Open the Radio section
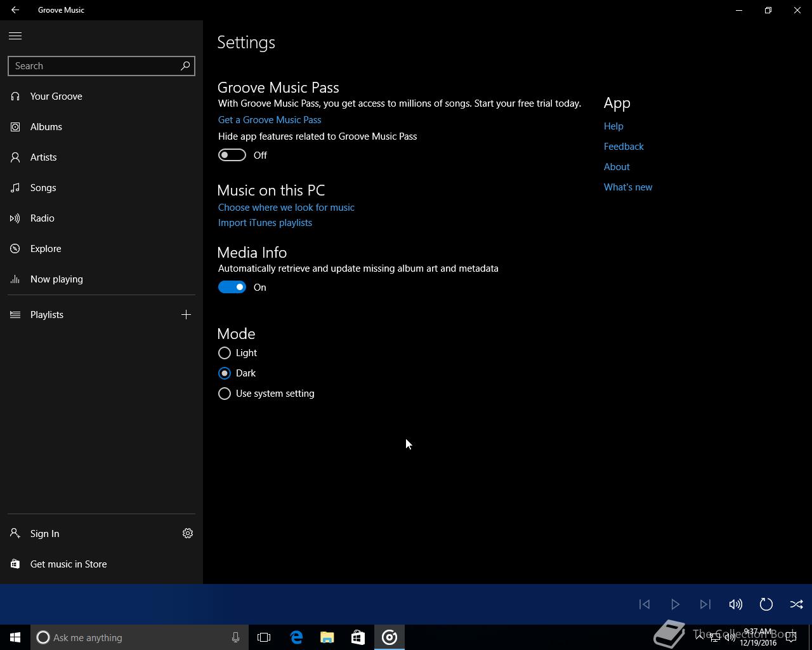This screenshot has height=650, width=812. [101, 218]
